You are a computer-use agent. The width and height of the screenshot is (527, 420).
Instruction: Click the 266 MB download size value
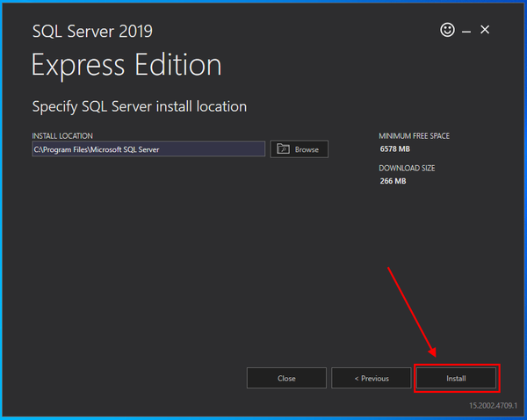point(393,181)
